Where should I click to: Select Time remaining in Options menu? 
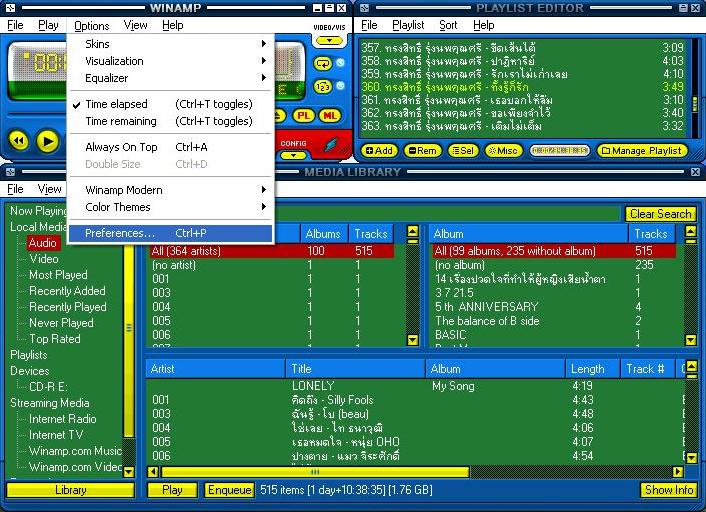pyautogui.click(x=171, y=121)
